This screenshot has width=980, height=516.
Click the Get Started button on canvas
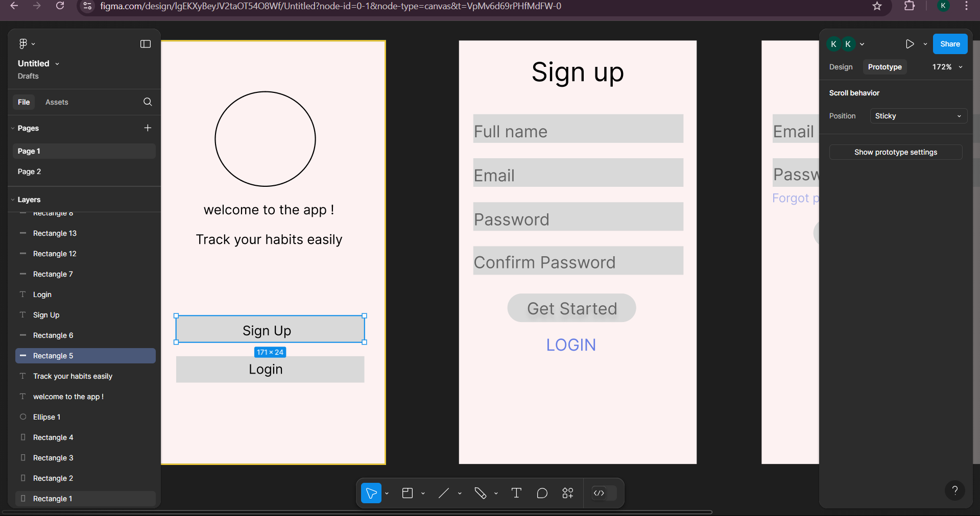pos(571,308)
